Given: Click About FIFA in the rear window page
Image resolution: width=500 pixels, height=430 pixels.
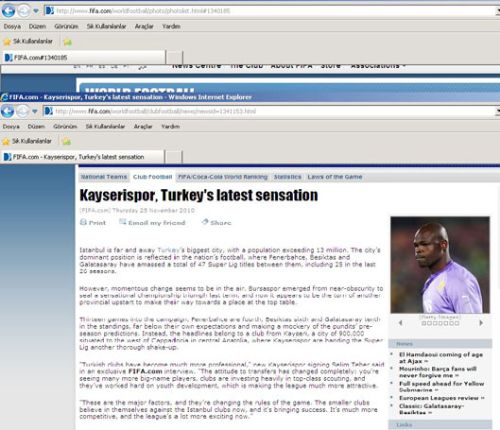Looking at the screenshot, I should click(x=292, y=66).
